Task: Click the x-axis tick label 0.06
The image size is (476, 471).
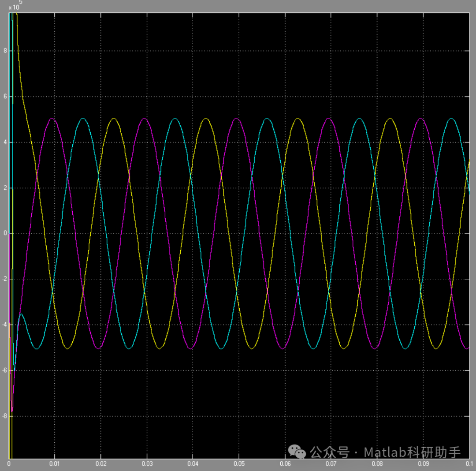Action: [x=285, y=464]
